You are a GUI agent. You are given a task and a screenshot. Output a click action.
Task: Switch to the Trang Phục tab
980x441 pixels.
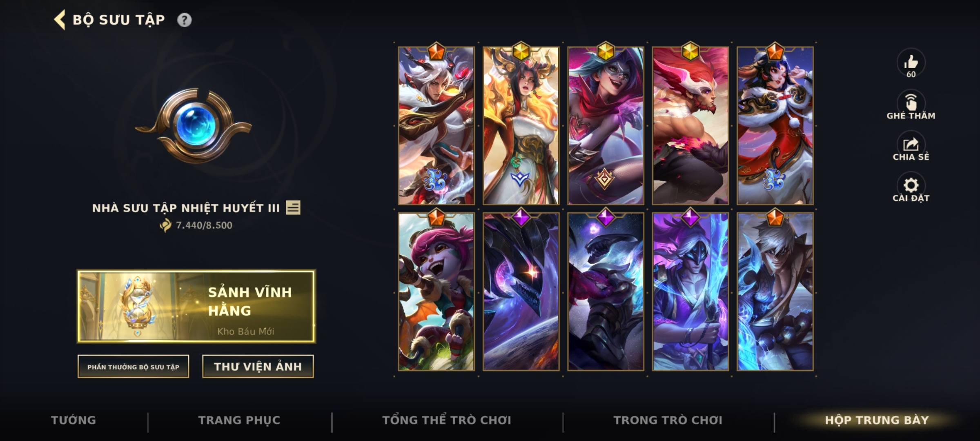click(239, 420)
